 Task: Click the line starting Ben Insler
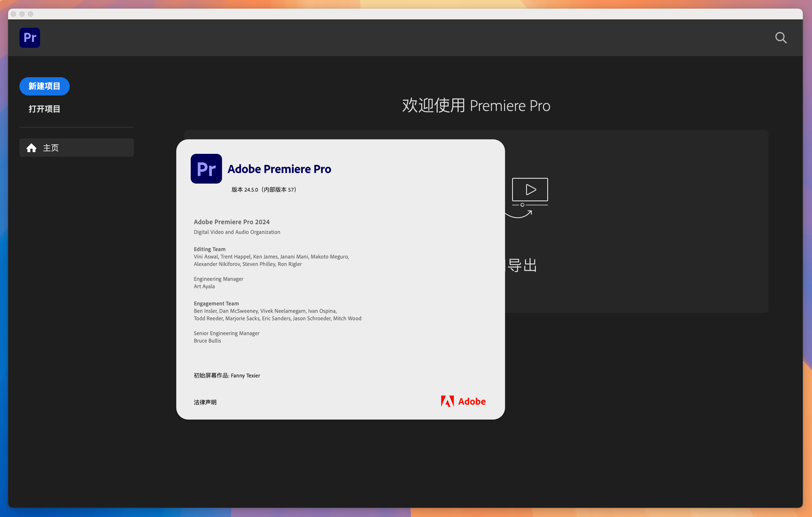tap(265, 311)
